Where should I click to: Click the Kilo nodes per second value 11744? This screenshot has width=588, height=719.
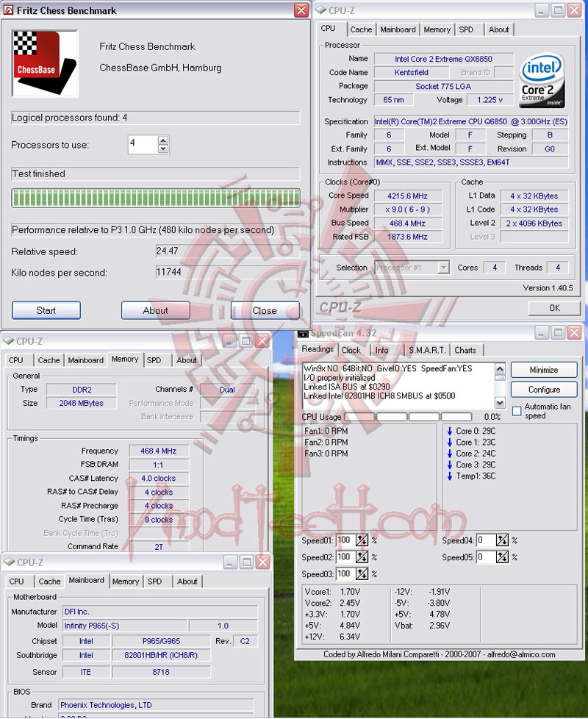pyautogui.click(x=228, y=272)
